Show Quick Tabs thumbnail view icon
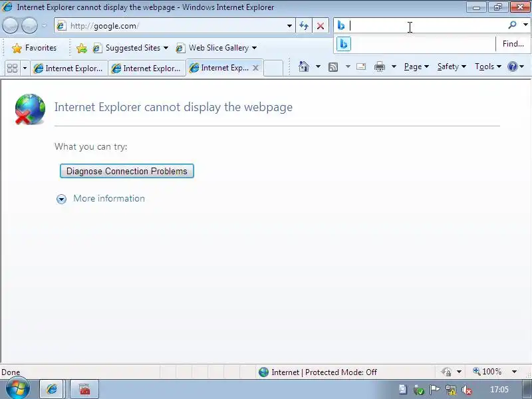Viewport: 532px width, 399px height. (x=12, y=68)
